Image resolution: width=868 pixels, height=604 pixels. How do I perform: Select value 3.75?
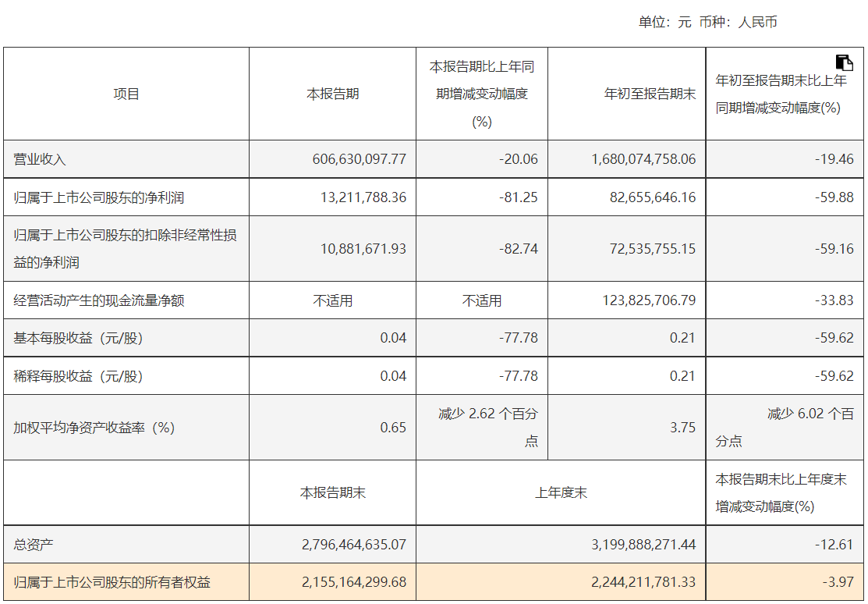point(682,428)
